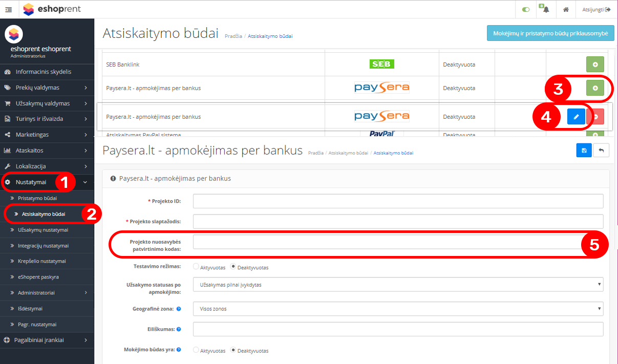Open notifications bell icon
This screenshot has width=618, height=364.
click(546, 9)
